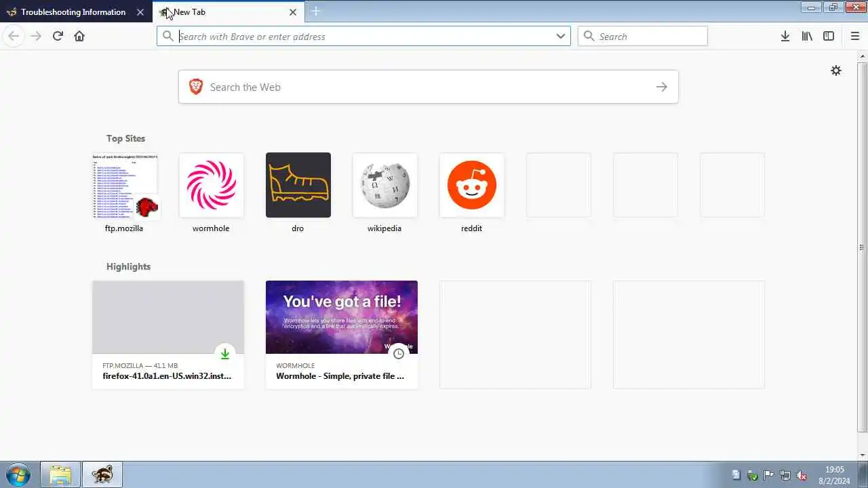
Task: Open the network tray icon
Action: point(785,475)
